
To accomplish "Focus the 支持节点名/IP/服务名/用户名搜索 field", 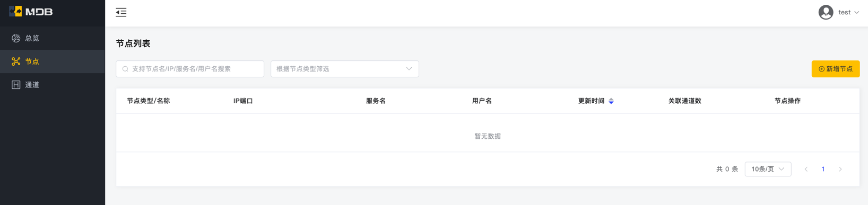I will click(x=190, y=69).
